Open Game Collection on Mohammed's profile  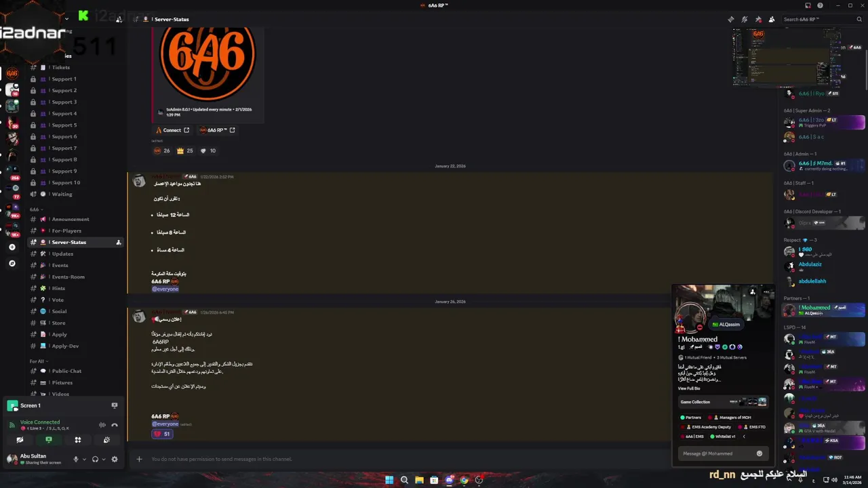coord(723,402)
